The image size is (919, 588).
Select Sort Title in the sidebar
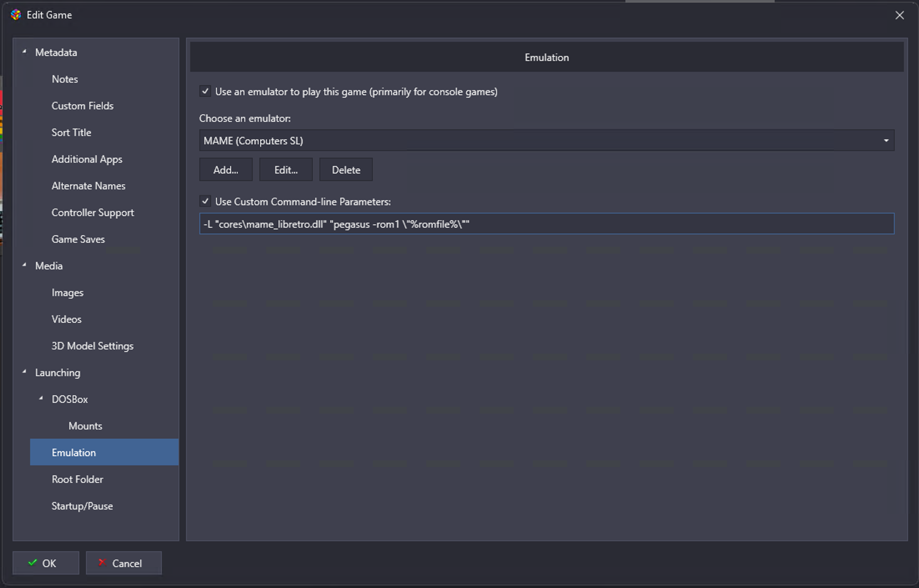71,133
